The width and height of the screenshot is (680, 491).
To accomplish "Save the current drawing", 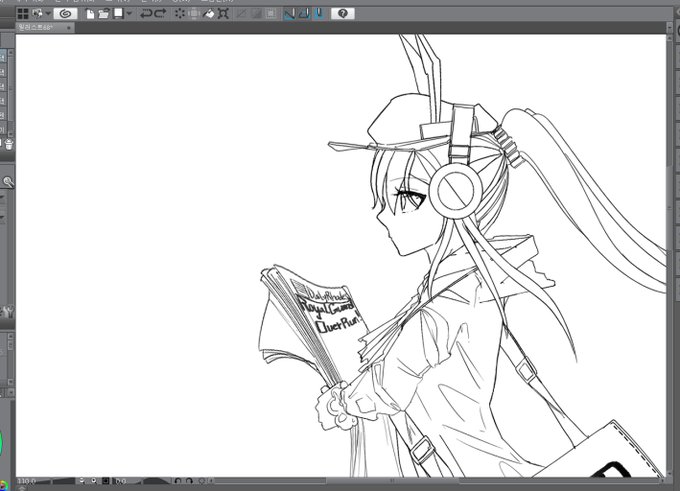I will [118, 14].
